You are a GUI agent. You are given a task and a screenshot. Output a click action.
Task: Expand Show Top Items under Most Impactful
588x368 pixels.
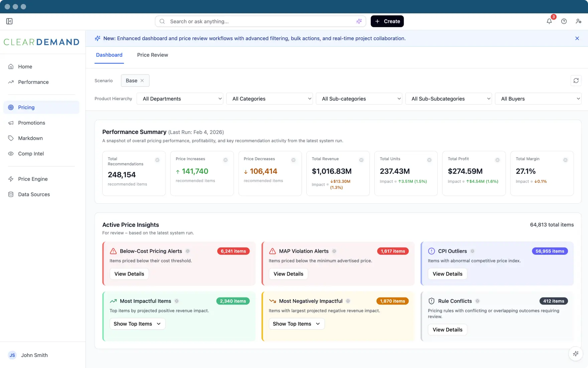137,324
